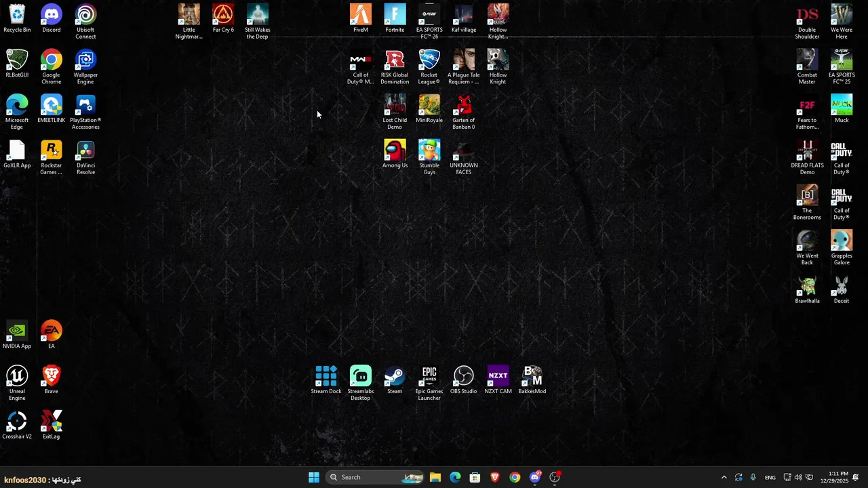Screen dimensions: 868x488
Task: Select the We Went Back icon
Action: pos(807,249)
